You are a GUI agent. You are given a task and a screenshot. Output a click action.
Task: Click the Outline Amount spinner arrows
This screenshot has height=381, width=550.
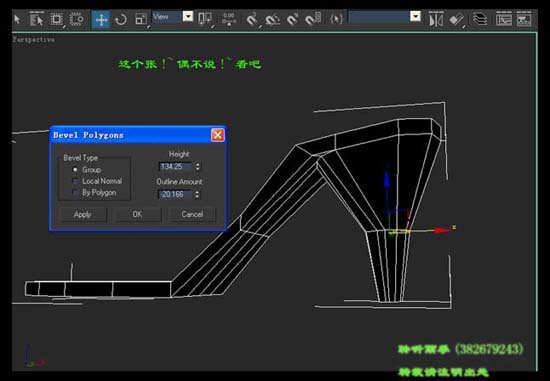[197, 194]
